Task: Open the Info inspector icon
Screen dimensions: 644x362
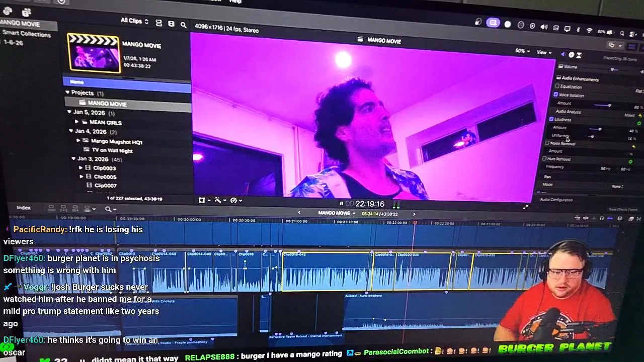Action: pyautogui.click(x=571, y=55)
